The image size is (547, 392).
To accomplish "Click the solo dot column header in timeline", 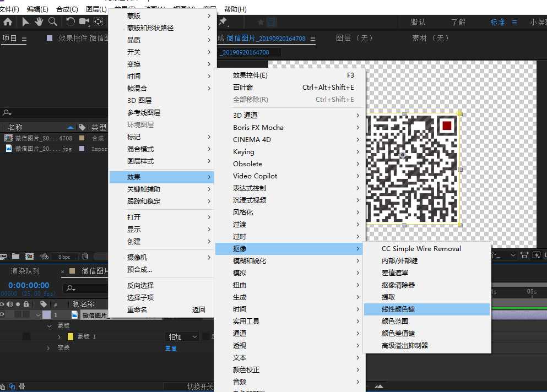I will tap(18, 304).
